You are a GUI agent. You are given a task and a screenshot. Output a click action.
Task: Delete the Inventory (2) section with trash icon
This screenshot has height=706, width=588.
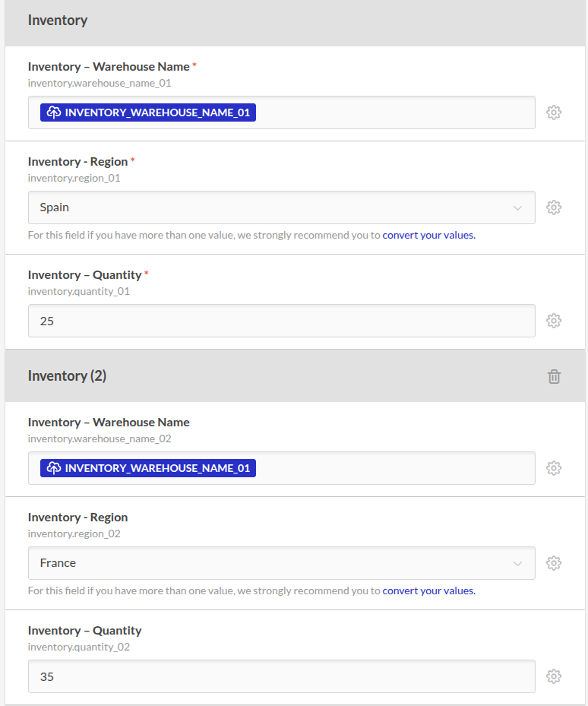tap(554, 376)
